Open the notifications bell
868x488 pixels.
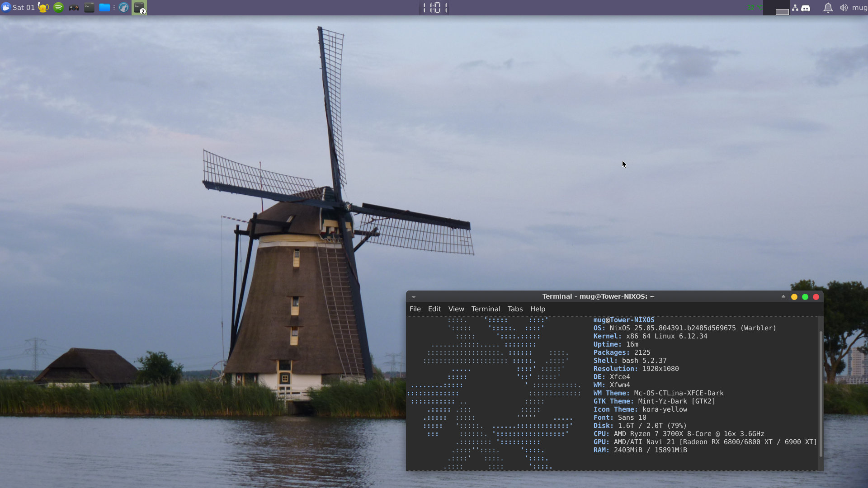tap(828, 8)
